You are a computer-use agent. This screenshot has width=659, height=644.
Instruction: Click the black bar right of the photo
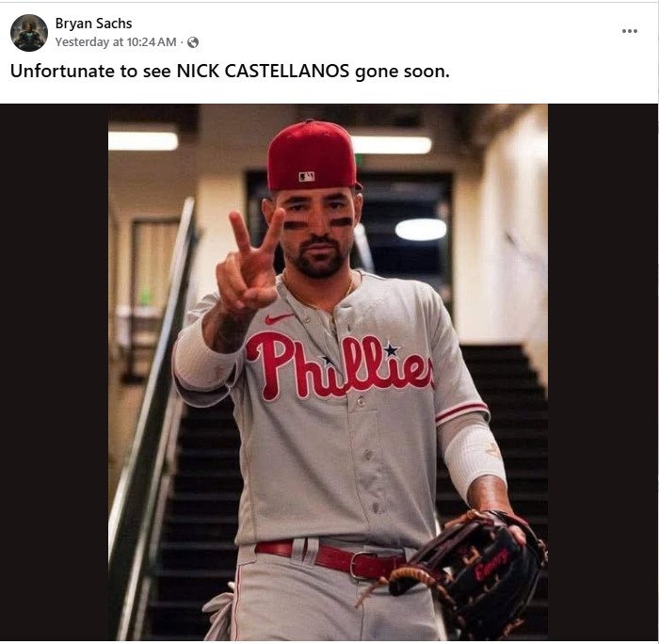(x=603, y=372)
